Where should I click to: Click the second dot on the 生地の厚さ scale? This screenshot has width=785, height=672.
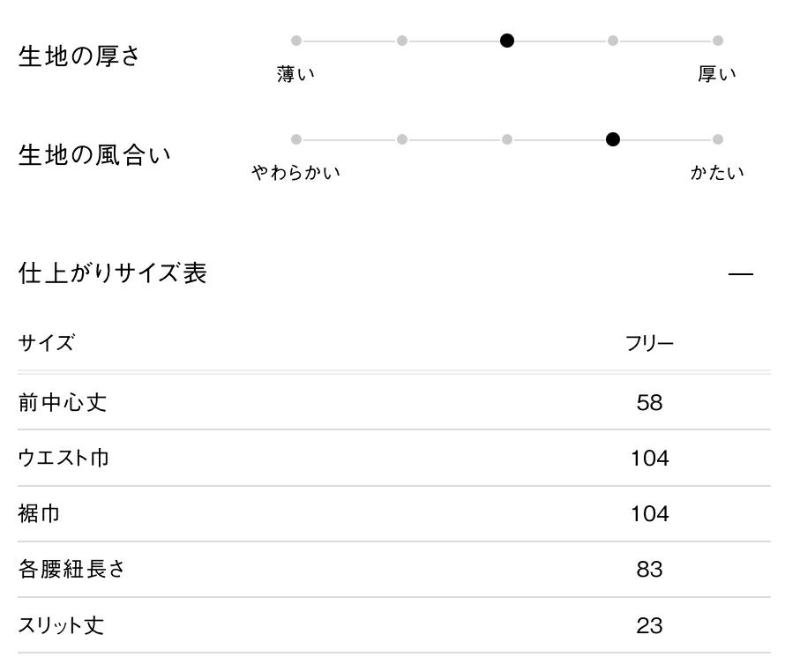402,41
